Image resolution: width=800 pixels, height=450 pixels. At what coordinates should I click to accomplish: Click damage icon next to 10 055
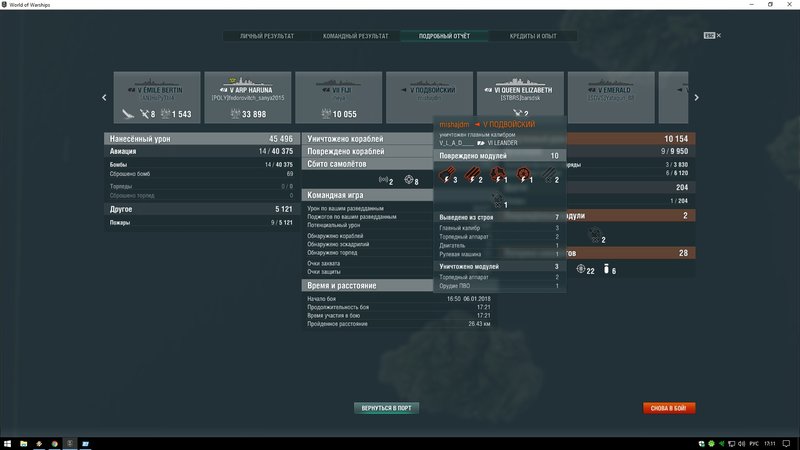pyautogui.click(x=326, y=114)
